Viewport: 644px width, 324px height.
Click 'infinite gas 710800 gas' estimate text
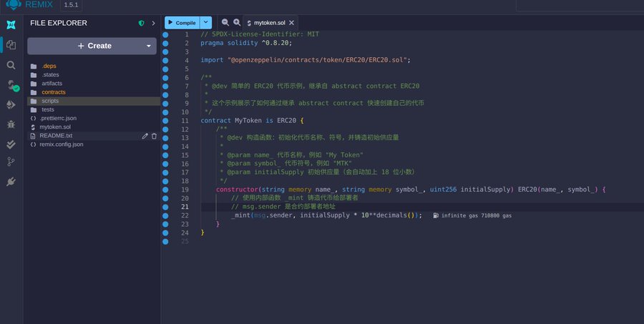(477, 215)
